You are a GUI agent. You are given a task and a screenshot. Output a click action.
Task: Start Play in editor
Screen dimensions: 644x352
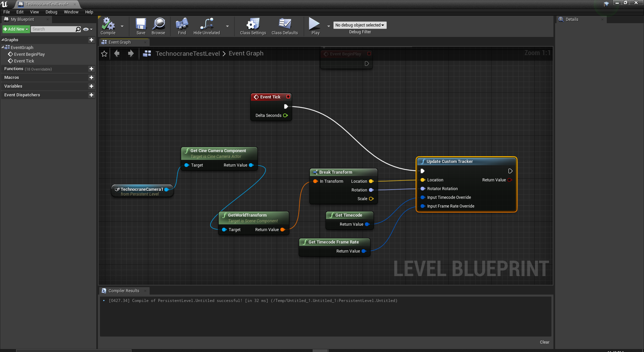(x=315, y=26)
